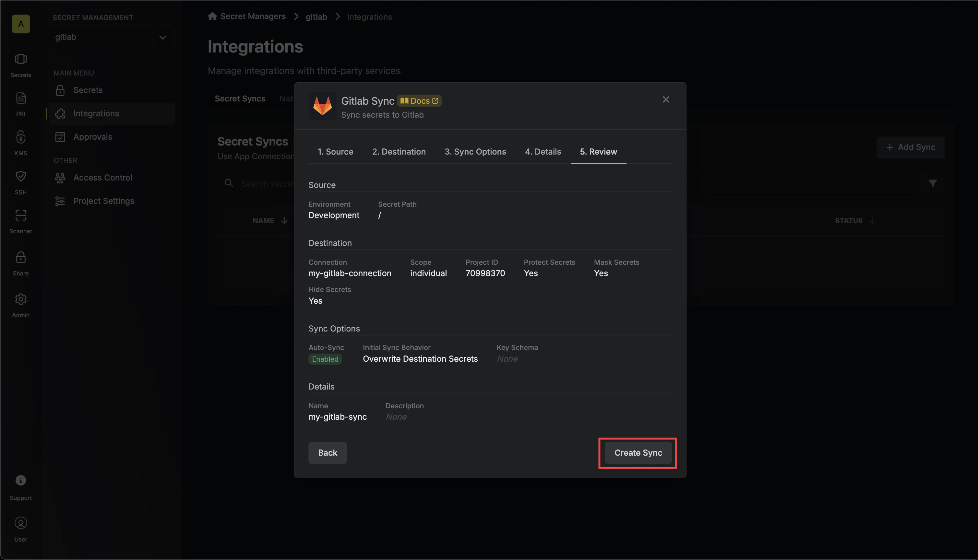Go to step 1. Source tab

click(x=336, y=152)
